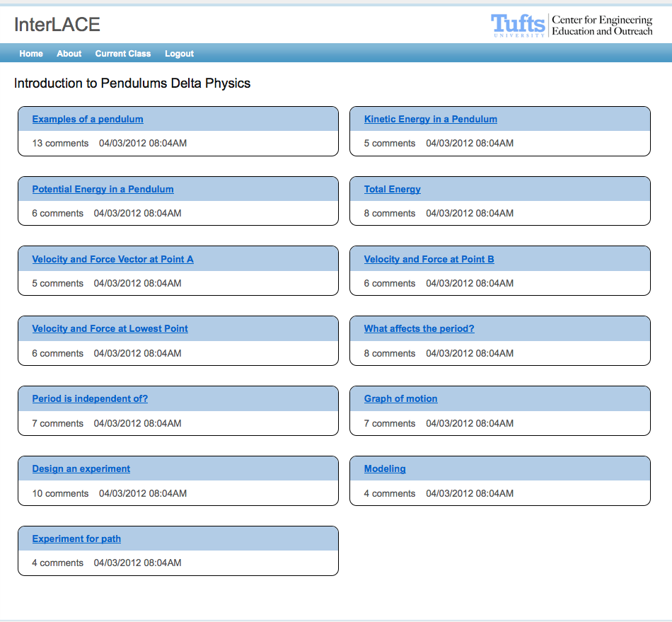Click '5 comments' under Kinetic Energy in a Pendulum

coord(390,143)
